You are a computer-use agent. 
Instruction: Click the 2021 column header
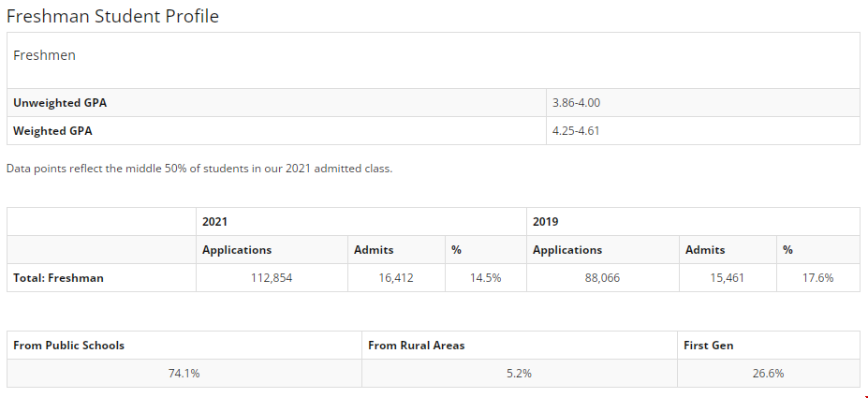215,222
